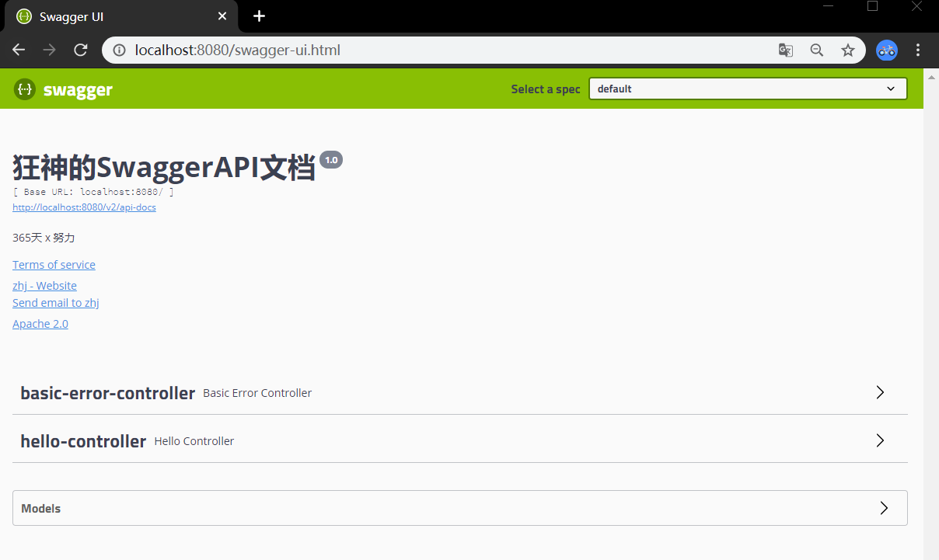The height and width of the screenshot is (560, 939).
Task: Click the zoom magnifier icon in address bar
Action: coord(817,50)
